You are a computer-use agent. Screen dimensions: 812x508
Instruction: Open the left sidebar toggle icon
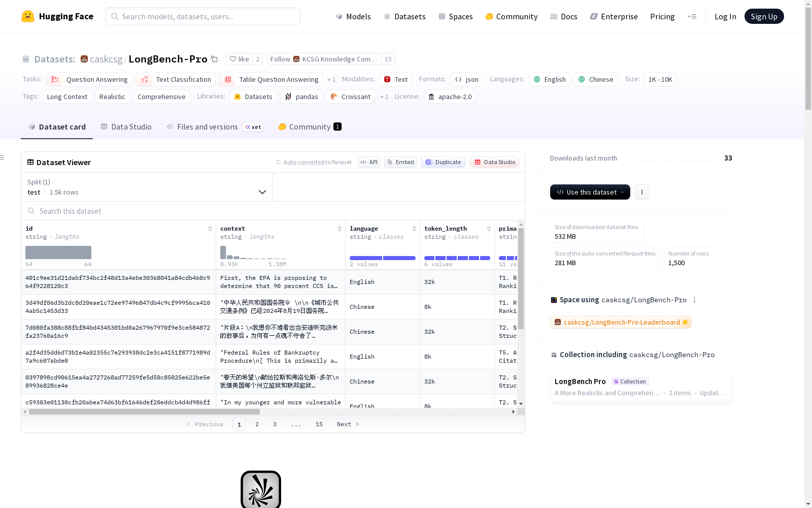(x=3, y=157)
